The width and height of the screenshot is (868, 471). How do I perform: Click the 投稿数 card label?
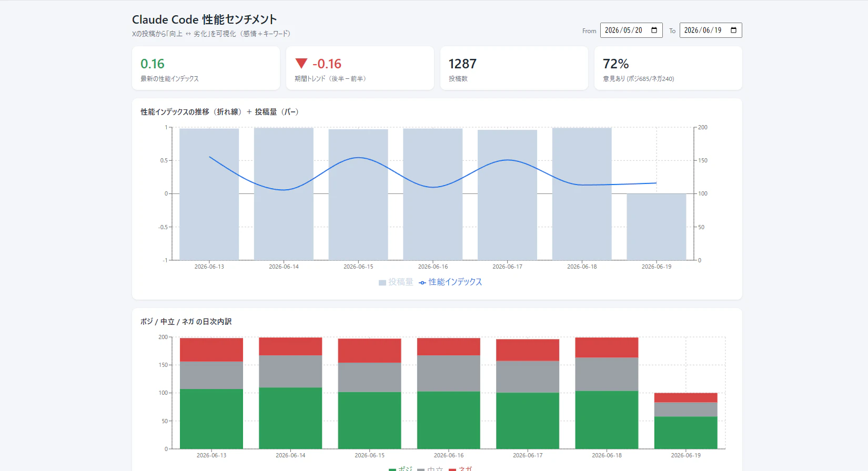click(458, 79)
